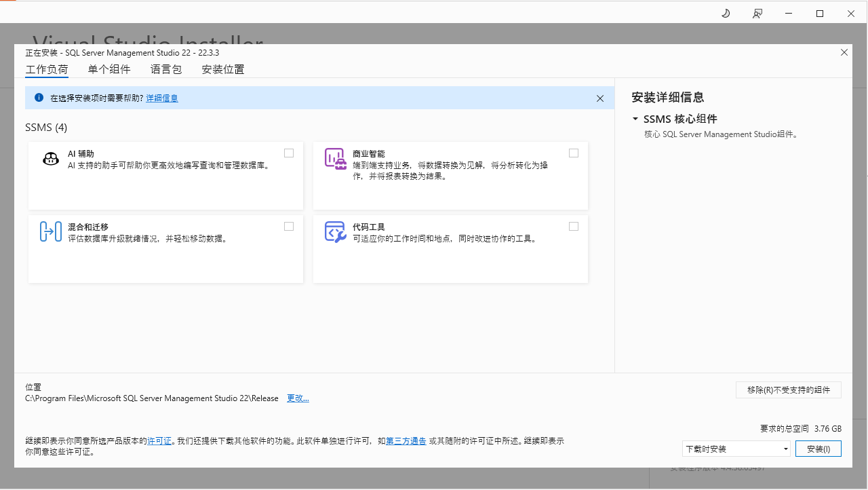868x490 pixels.
Task: Open the 第三方通告 link
Action: (x=406, y=441)
